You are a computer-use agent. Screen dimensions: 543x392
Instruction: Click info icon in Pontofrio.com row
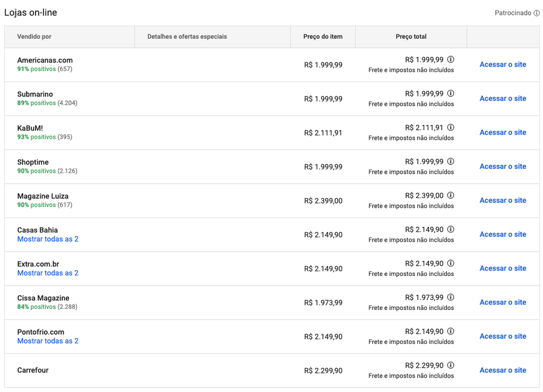[x=451, y=331]
